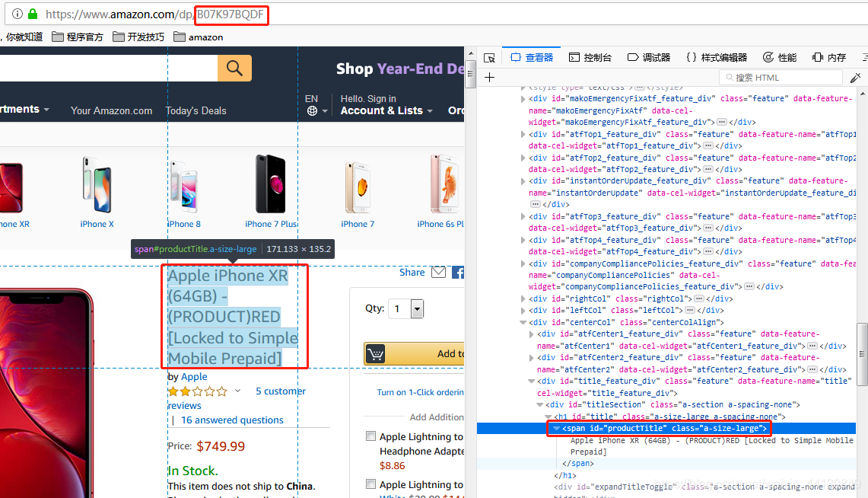The width and height of the screenshot is (868, 498).
Task: Click the $749.99 price text
Action: (x=221, y=446)
